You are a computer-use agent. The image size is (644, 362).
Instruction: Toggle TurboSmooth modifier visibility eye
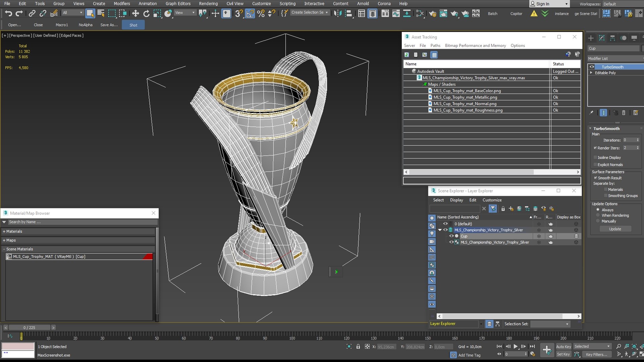(x=592, y=67)
